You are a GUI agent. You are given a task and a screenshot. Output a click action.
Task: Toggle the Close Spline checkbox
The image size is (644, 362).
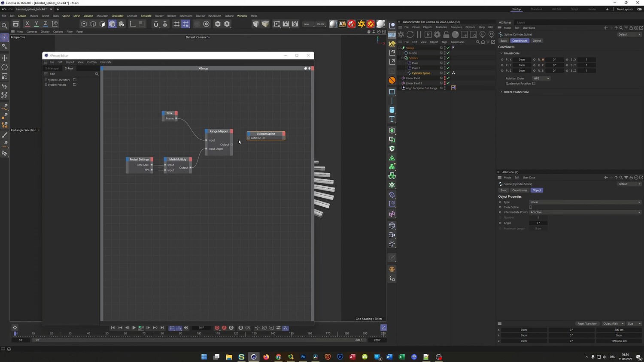531,207
